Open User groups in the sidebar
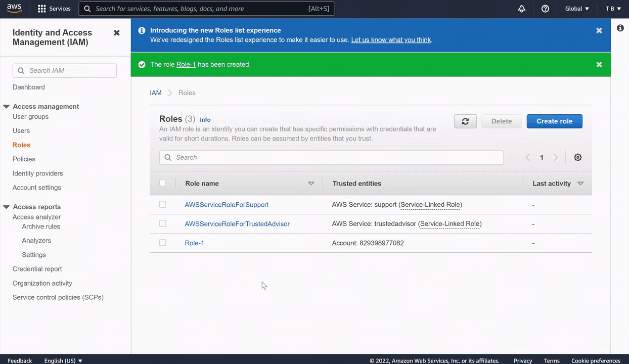 (x=31, y=117)
